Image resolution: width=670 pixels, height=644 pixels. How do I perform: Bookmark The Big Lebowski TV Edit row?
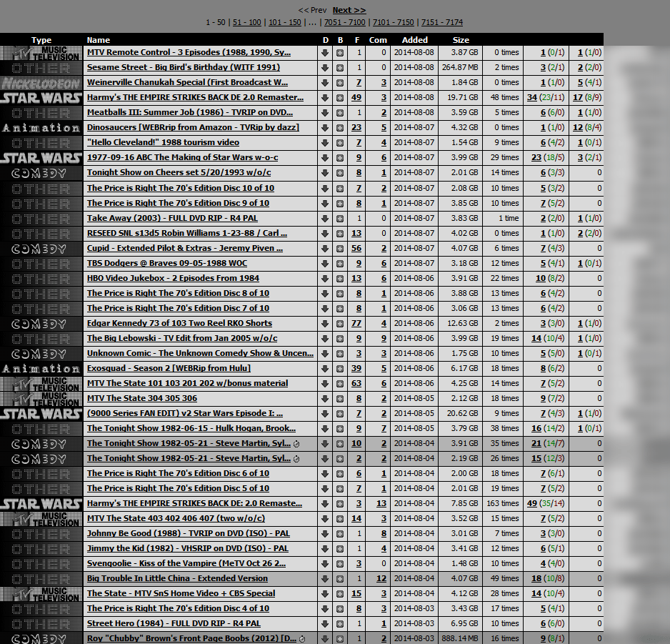pyautogui.click(x=340, y=339)
